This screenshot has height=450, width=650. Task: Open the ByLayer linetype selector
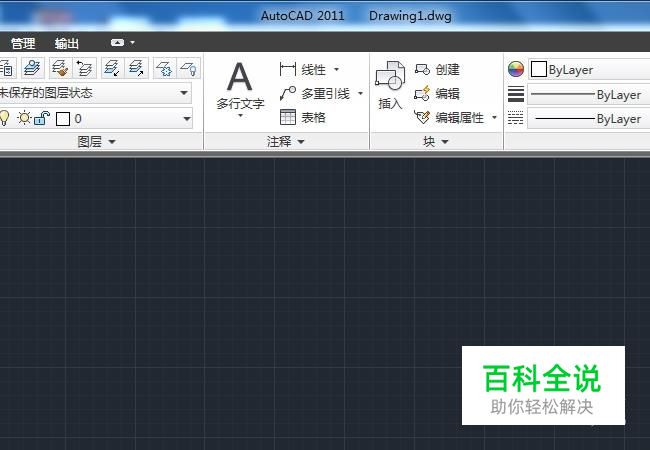[589, 119]
